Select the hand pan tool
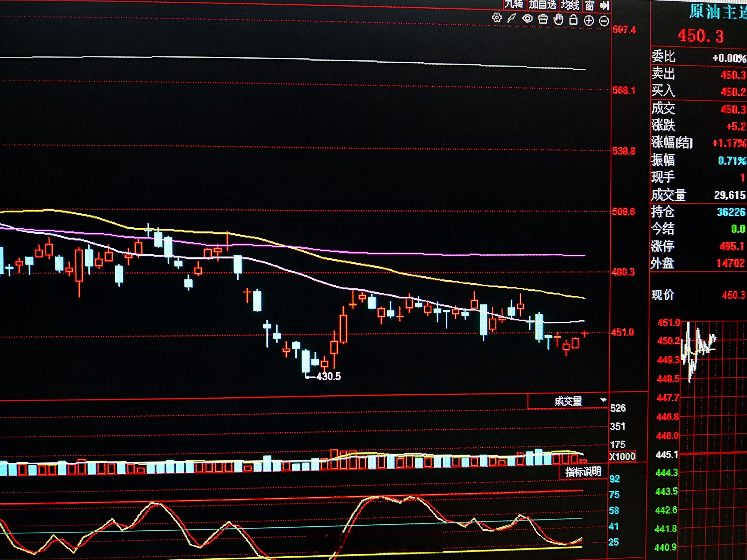This screenshot has height=560, width=747. click(558, 20)
